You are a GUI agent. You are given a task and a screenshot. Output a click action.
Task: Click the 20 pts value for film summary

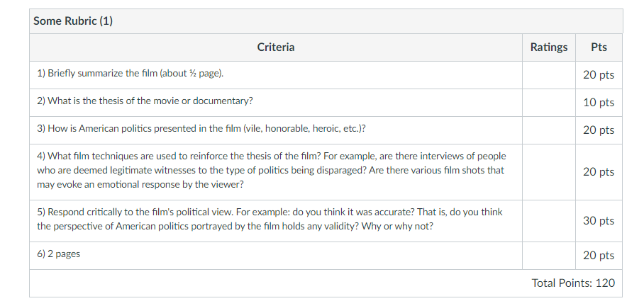click(x=599, y=74)
